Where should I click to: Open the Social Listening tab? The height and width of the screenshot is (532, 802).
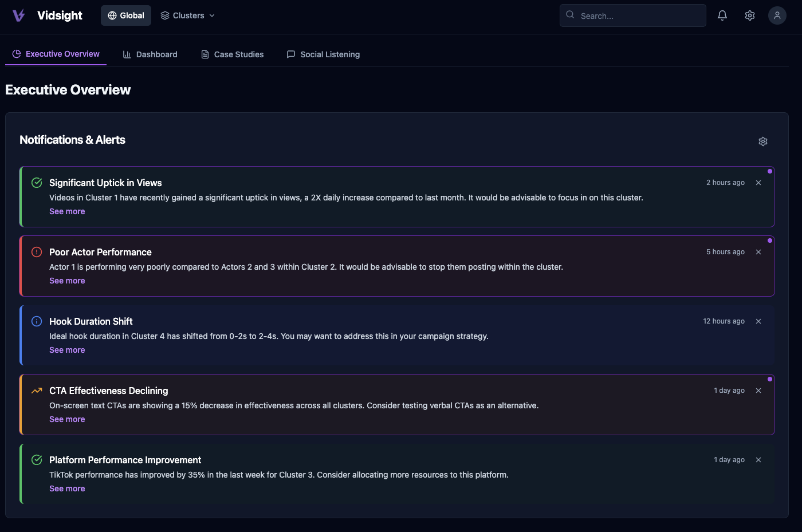[323, 54]
